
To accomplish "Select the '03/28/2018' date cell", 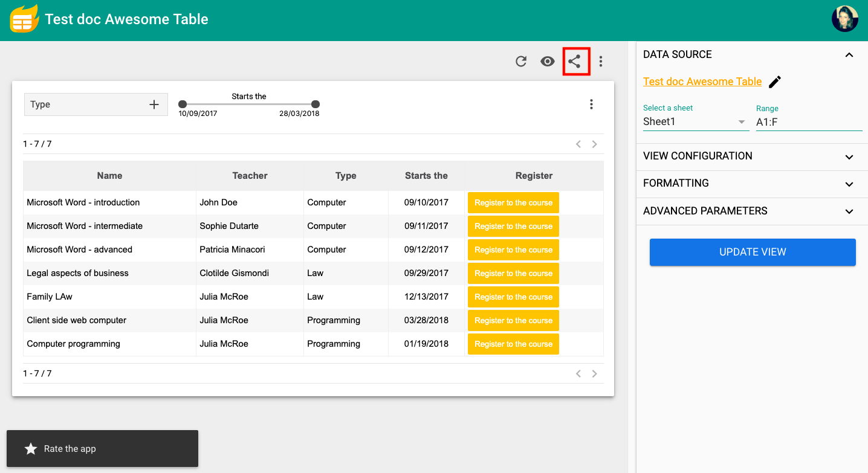I will [x=426, y=320].
